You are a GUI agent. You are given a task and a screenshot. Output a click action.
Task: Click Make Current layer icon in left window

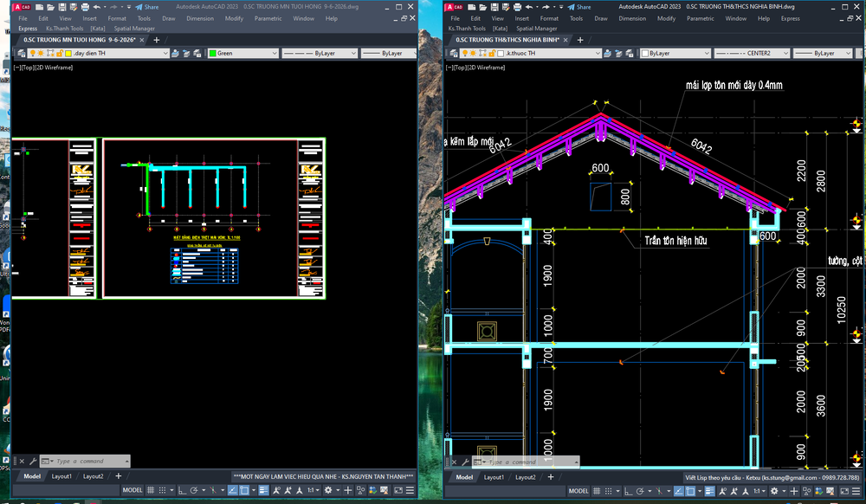tap(175, 54)
